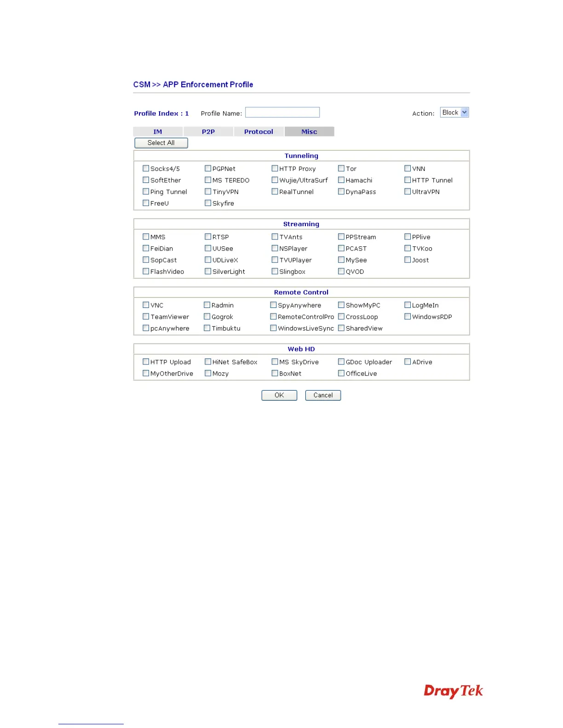Tick the SilverLight checkbox

pos(208,271)
